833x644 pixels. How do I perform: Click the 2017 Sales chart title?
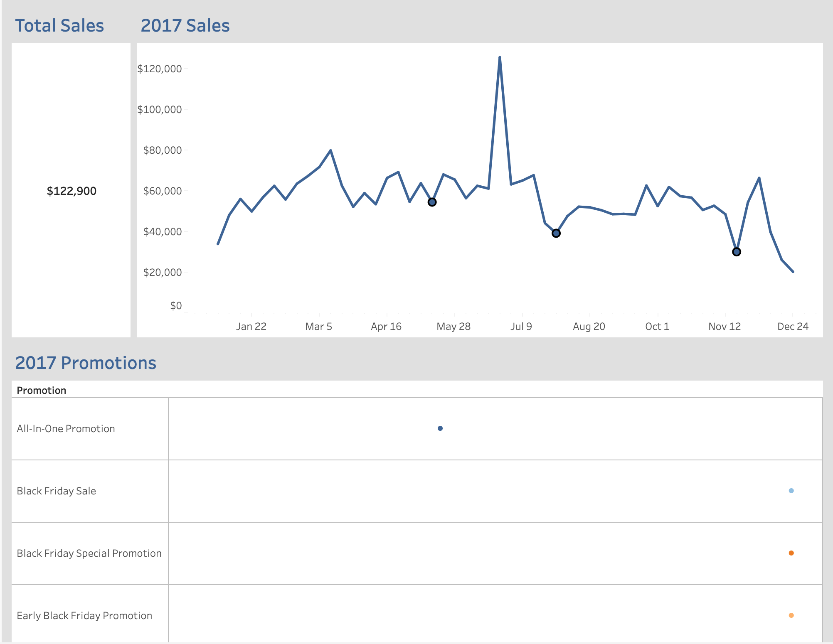click(185, 26)
